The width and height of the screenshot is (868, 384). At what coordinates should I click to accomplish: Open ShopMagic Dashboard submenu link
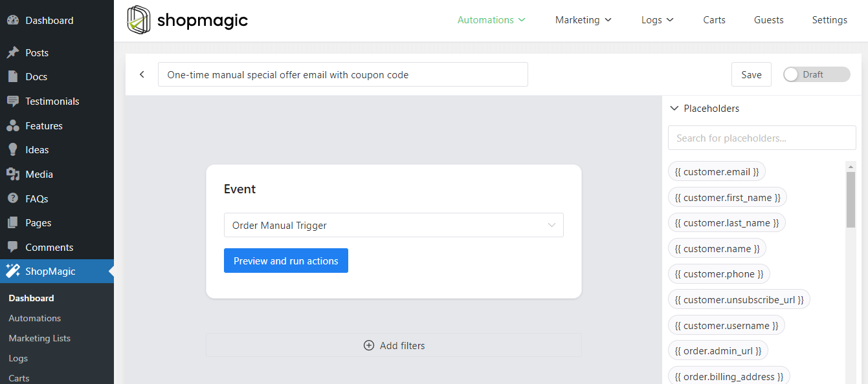tap(31, 298)
